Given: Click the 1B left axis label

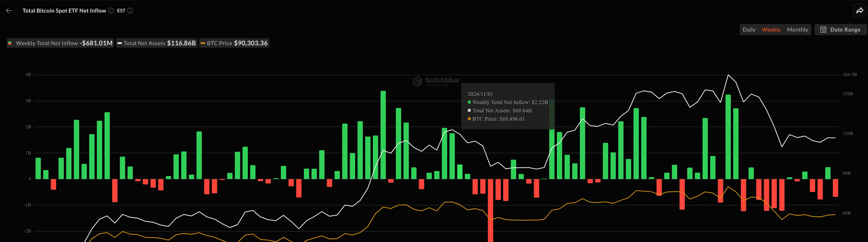Looking at the screenshot, I should pyautogui.click(x=28, y=153).
